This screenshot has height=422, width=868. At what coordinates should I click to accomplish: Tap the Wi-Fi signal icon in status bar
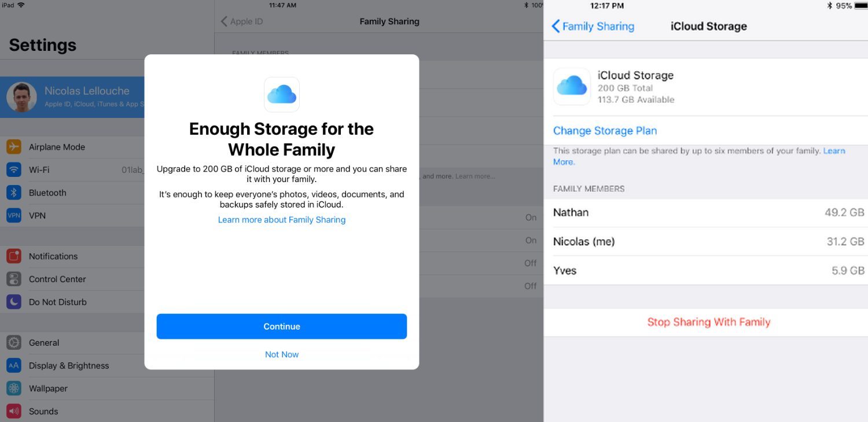tap(21, 5)
